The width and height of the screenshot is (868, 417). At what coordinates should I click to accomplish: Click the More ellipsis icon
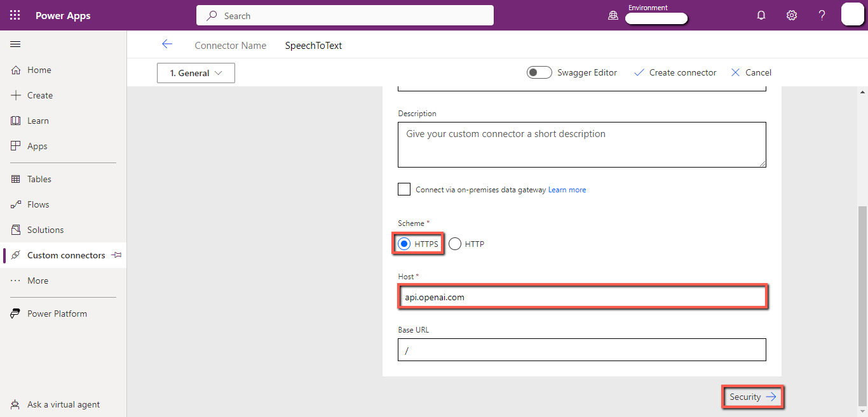tap(16, 281)
